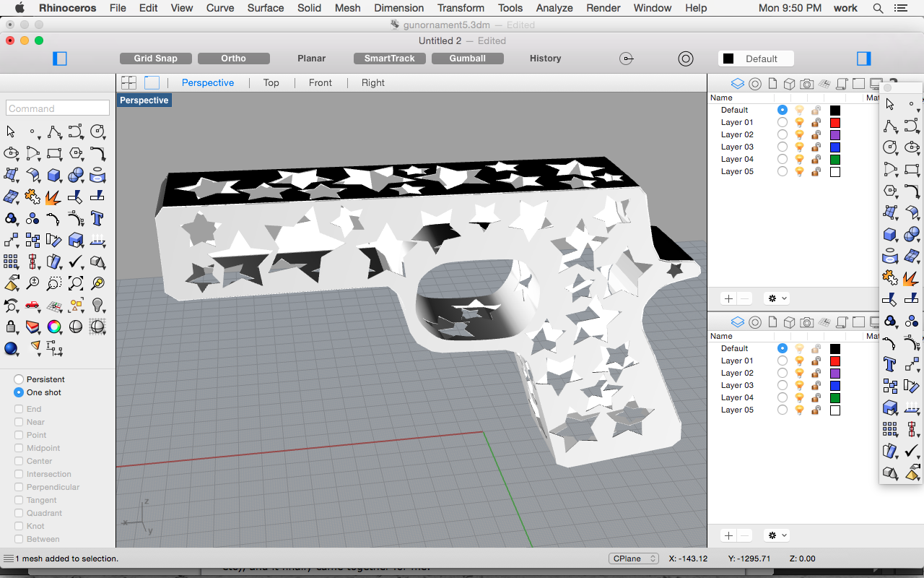Click the blue Render sphere icon
Screen dimensions: 924x578
11,349
